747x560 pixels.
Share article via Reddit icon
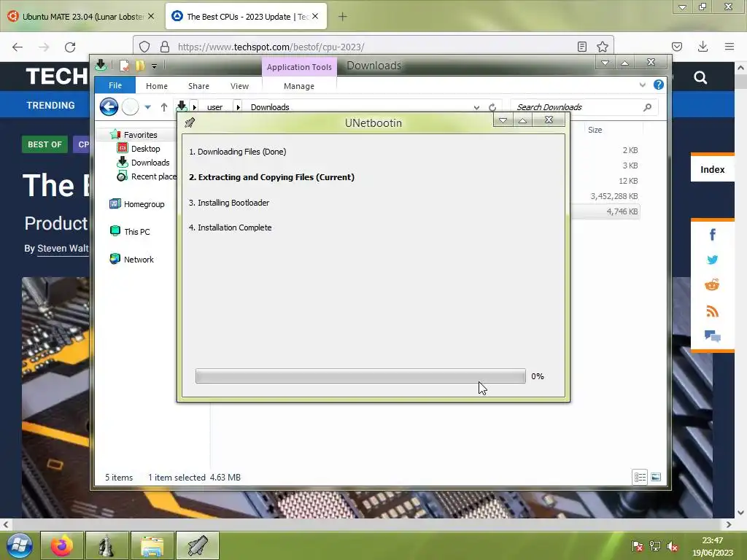pos(712,285)
